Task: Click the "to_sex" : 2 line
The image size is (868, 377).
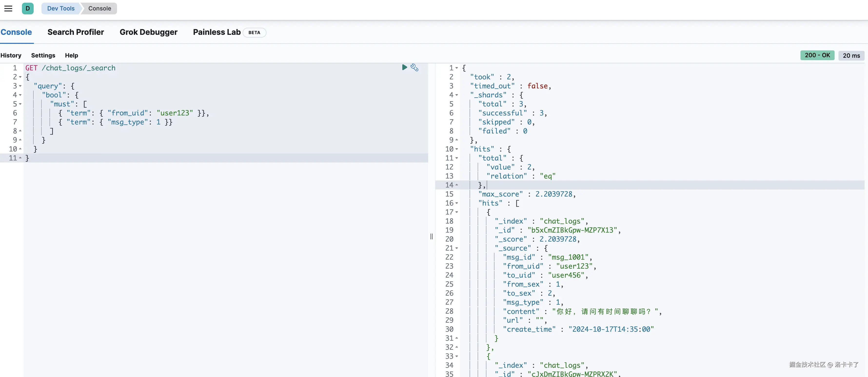Action: [x=529, y=293]
